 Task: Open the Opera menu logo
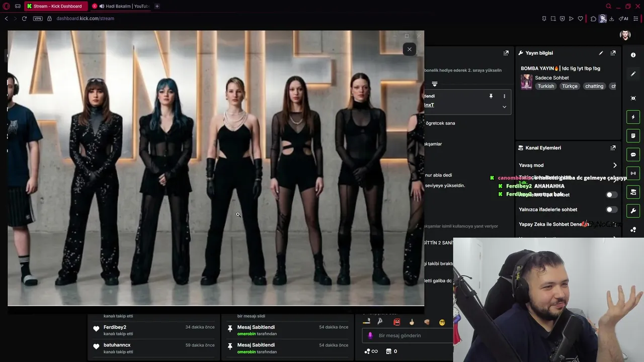coord(7,6)
